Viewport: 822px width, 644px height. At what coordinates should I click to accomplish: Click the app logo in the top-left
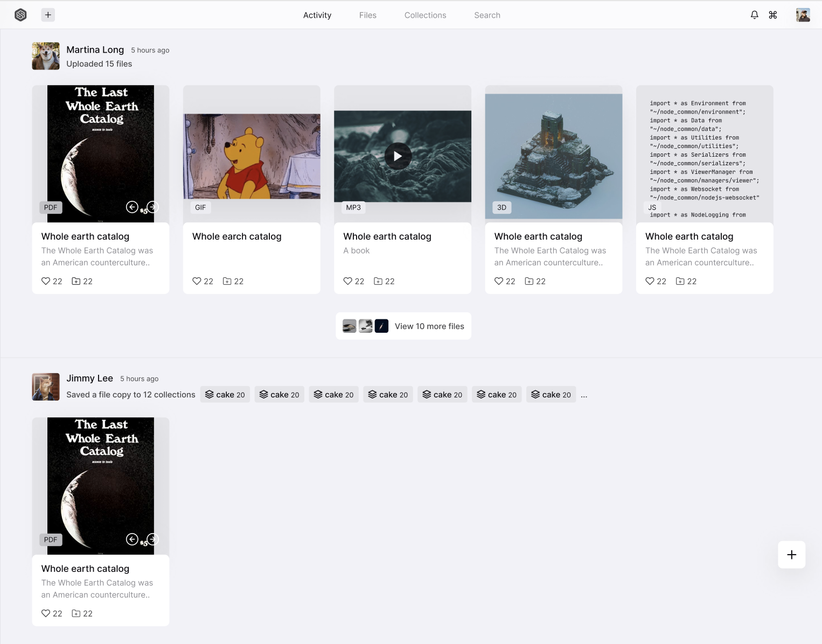[20, 15]
